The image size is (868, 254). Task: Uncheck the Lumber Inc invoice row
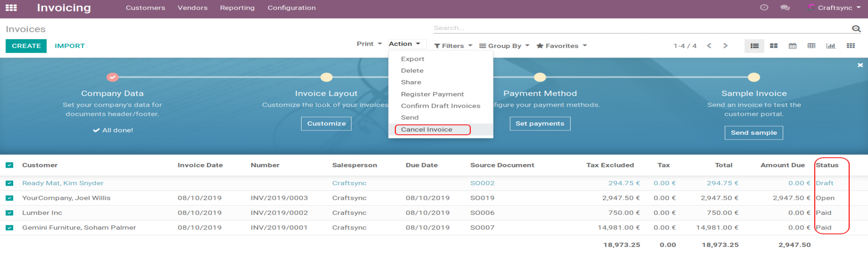coord(9,213)
